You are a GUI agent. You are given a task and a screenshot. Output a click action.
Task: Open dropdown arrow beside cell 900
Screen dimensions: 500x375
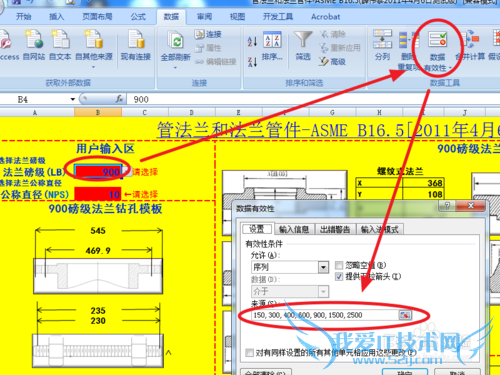pos(127,171)
